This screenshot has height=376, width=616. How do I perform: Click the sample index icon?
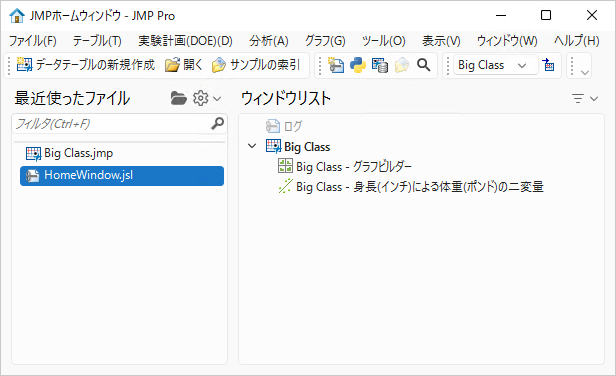[x=219, y=65]
